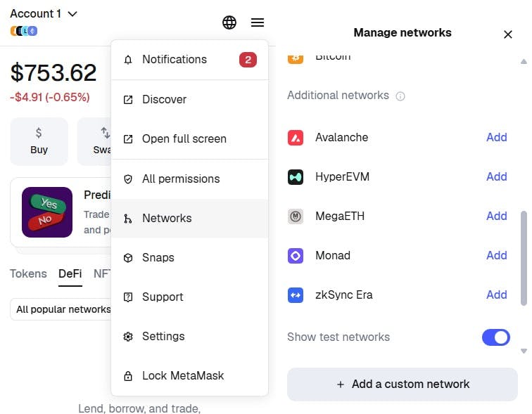This screenshot has height=414, width=532.
Task: Click the Additional networks info icon
Action: tap(400, 96)
